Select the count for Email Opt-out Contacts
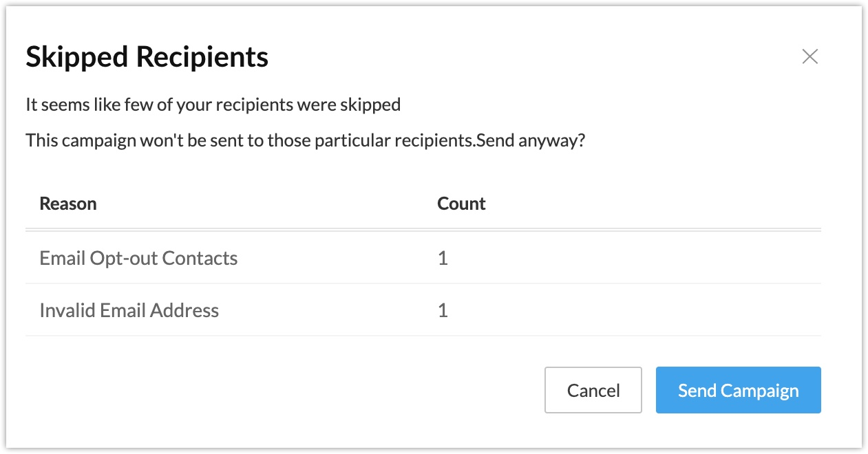This screenshot has height=454, width=868. pyautogui.click(x=443, y=259)
